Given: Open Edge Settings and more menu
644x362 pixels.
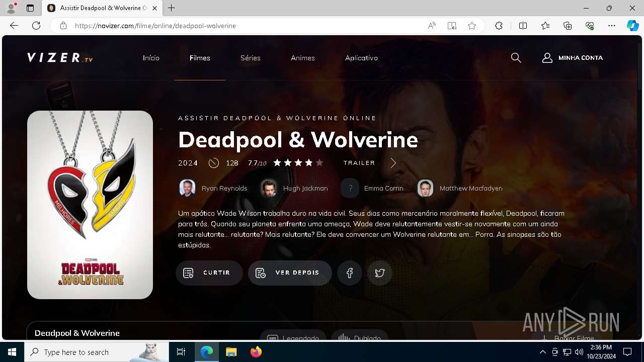Looking at the screenshot, I should (x=612, y=26).
